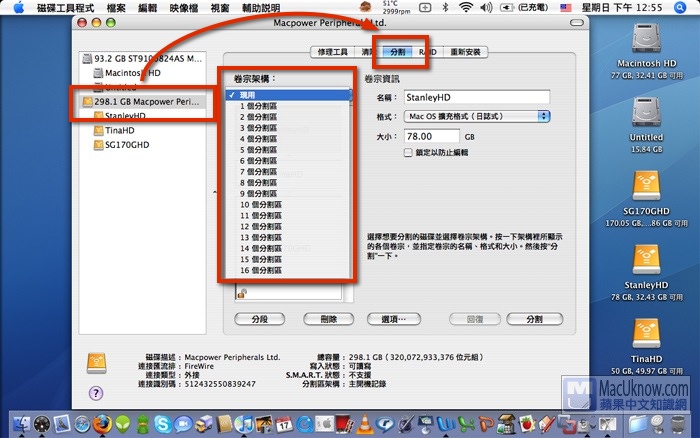
Task: Select SG170GHD desktop FireWire drive icon
Action: point(646,187)
